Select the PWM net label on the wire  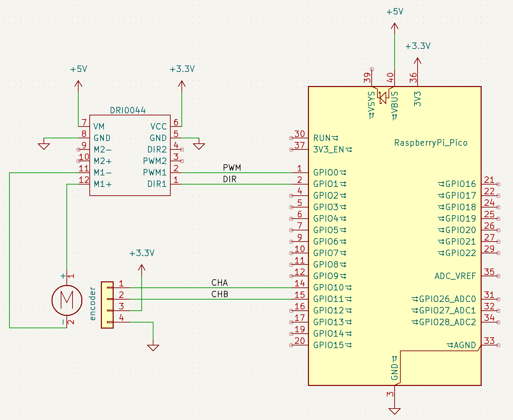click(232, 168)
